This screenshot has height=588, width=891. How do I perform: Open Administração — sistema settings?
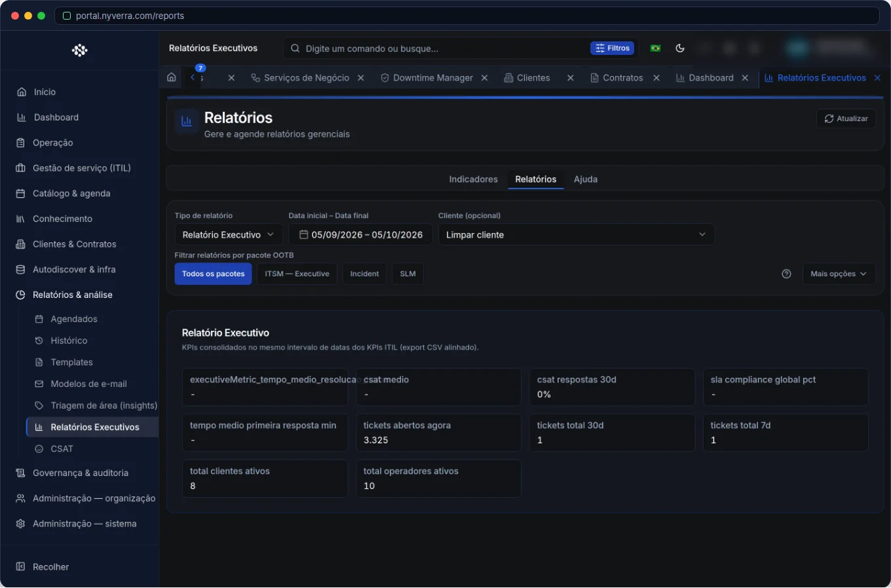[x=79, y=524]
